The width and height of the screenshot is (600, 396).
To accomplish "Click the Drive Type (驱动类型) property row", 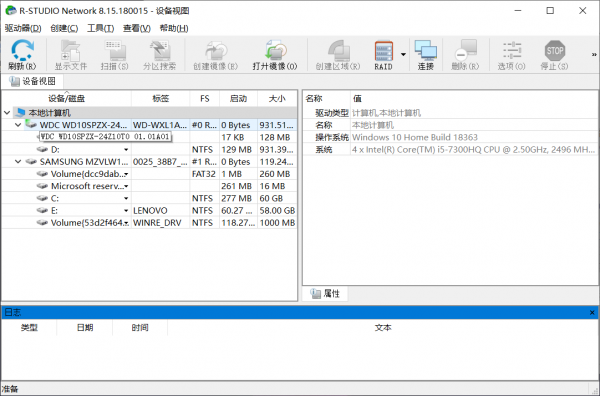I will [x=451, y=113].
